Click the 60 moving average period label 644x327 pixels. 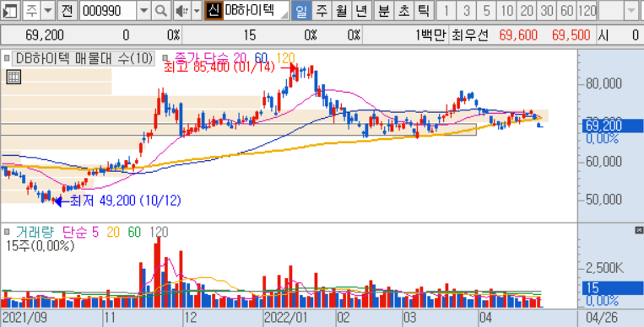[x=262, y=58]
